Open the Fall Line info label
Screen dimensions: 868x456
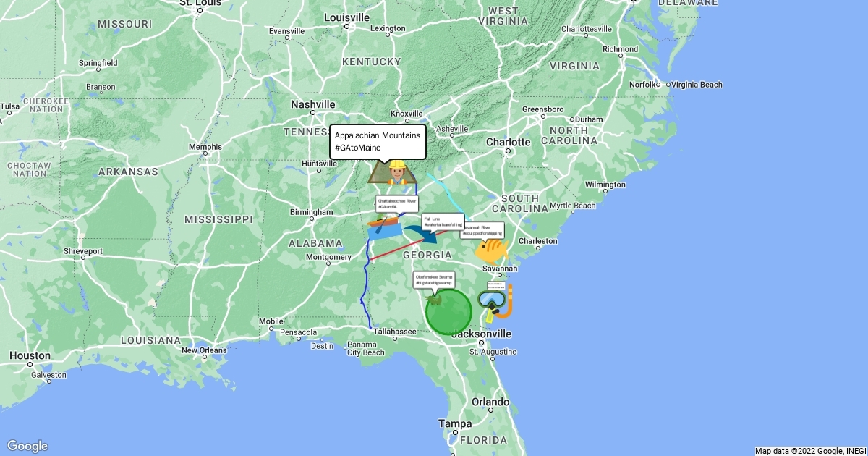(443, 221)
